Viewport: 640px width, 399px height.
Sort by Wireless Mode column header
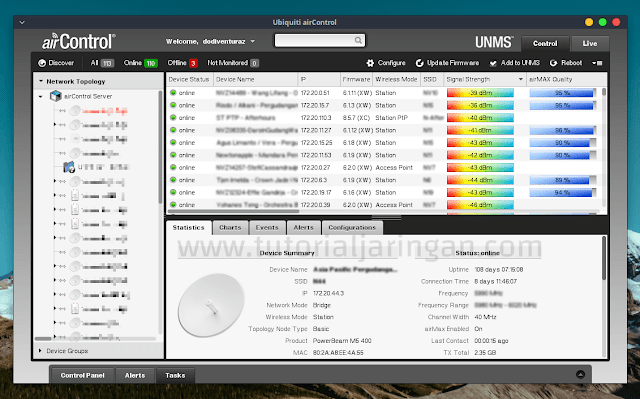click(396, 79)
